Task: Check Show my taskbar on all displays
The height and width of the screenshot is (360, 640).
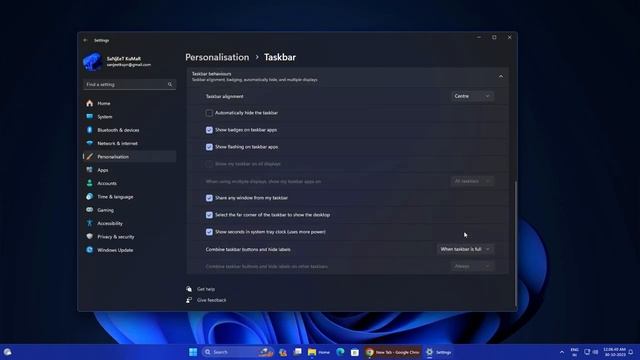Action: (209, 164)
